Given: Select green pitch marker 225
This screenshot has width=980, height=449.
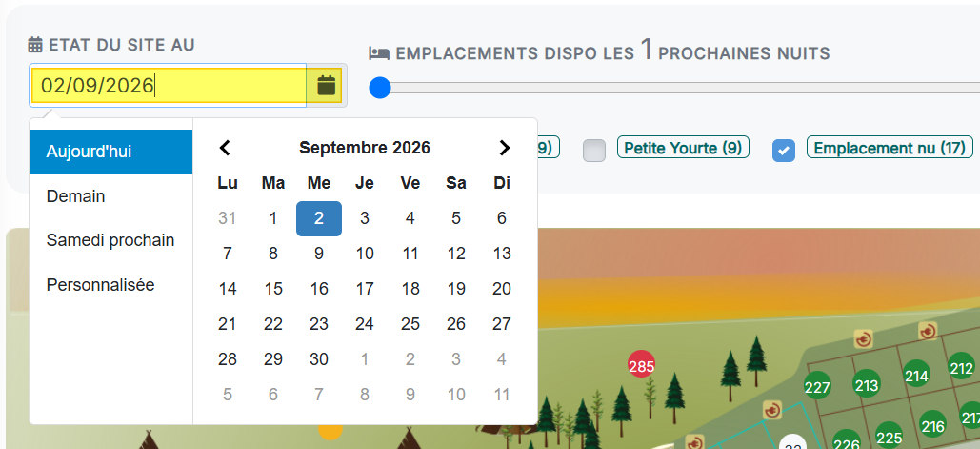Looking at the screenshot, I should coord(889,437).
